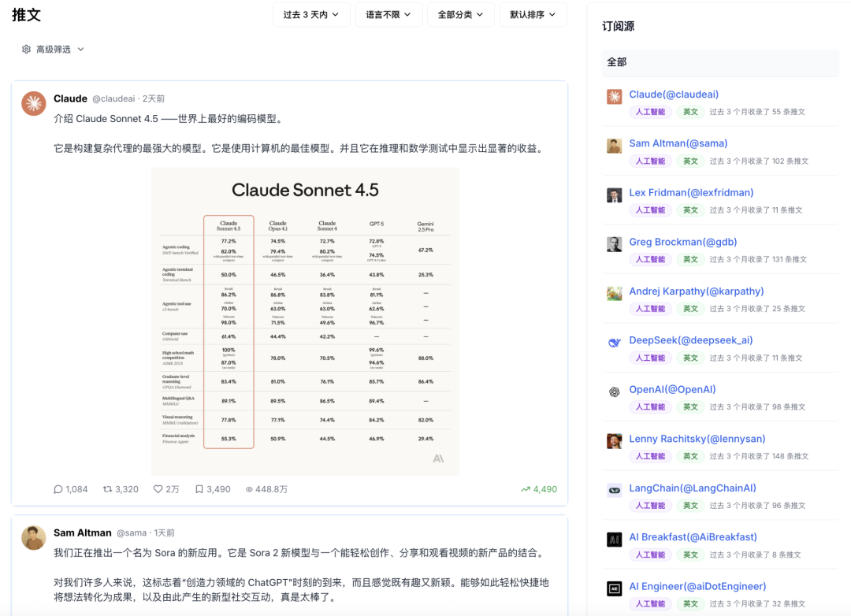Click the Claude Sonnet 4.5 benchmark image
This screenshot has height=616, width=851.
303,323
